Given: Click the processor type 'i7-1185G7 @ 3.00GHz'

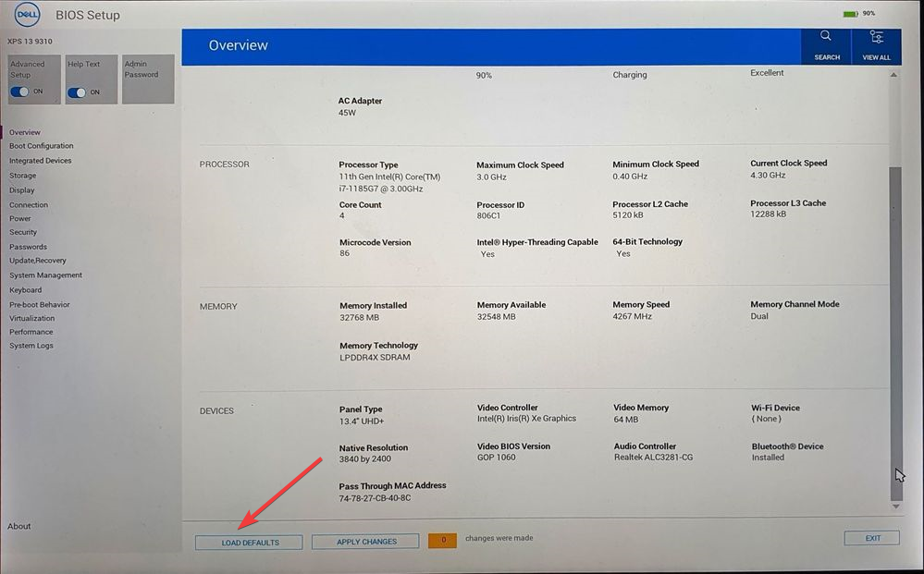Looking at the screenshot, I should point(381,189).
